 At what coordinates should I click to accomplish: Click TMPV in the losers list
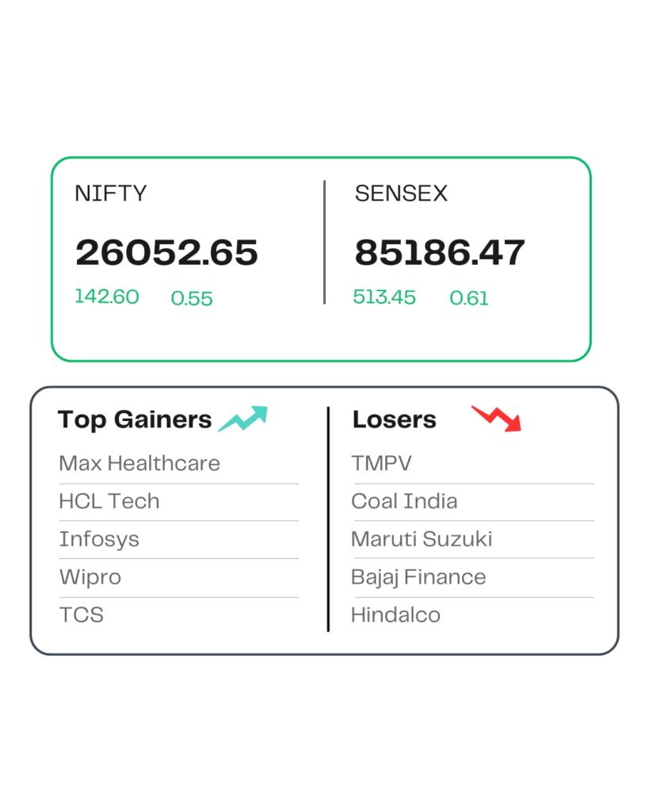coord(382,463)
